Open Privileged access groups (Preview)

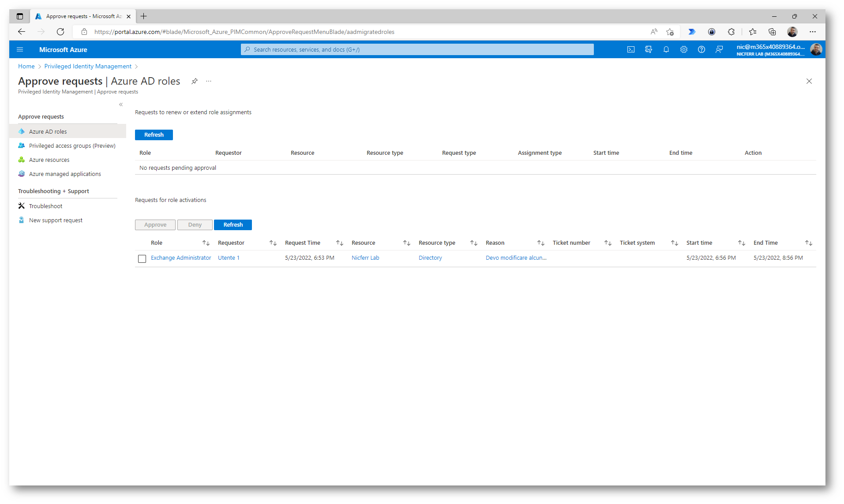(x=68, y=146)
